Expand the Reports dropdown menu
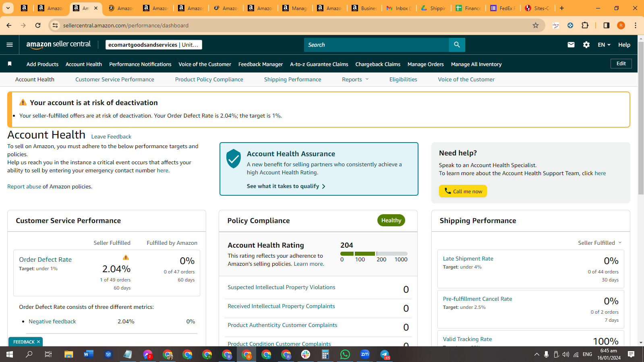 pos(355,79)
